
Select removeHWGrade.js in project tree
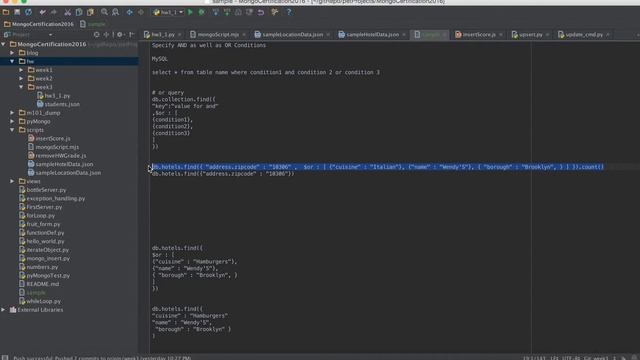click(57, 156)
